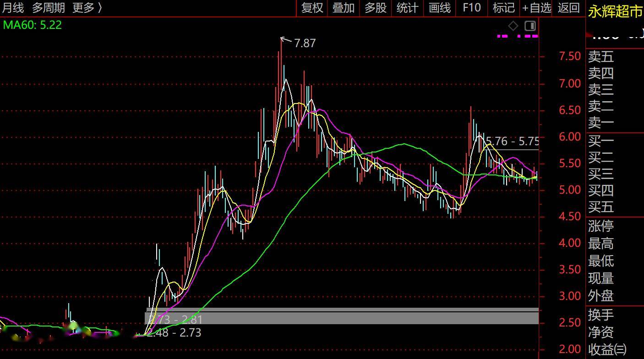Open the 复权 adjustment menu
This screenshot has width=644, height=359.
tap(312, 8)
